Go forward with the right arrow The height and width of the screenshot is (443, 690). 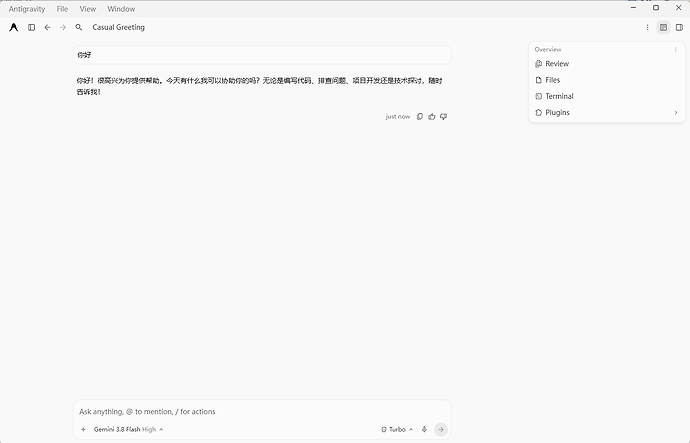click(x=63, y=27)
